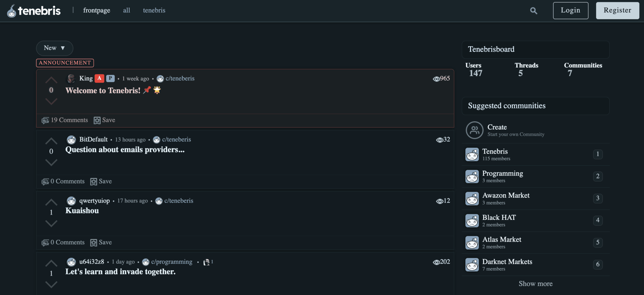Open Darknet Markets community icon
This screenshot has height=295, width=644.
click(x=472, y=265)
